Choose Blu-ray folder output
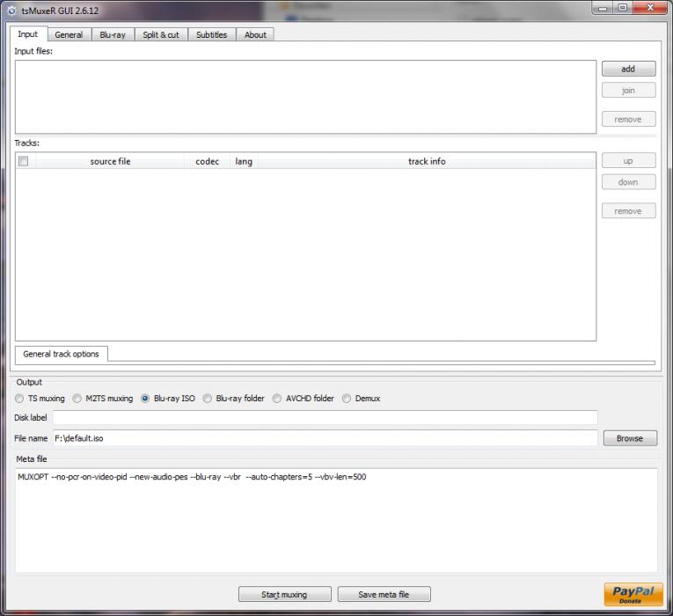 pyautogui.click(x=234, y=399)
